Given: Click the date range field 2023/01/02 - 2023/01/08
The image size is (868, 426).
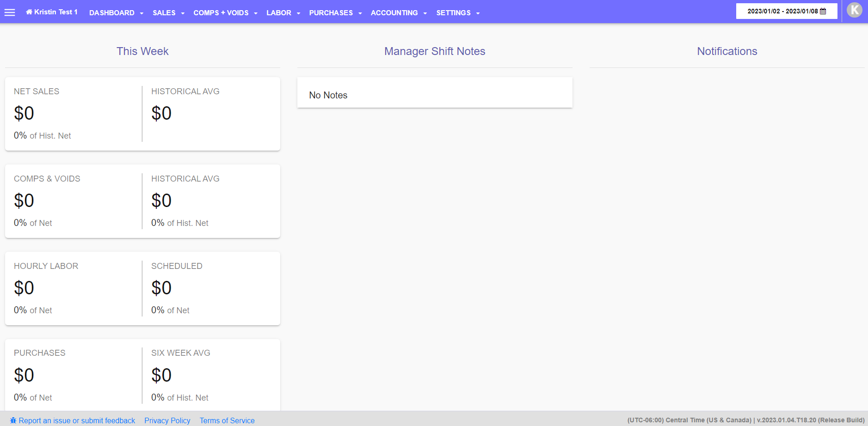Looking at the screenshot, I should coord(787,11).
